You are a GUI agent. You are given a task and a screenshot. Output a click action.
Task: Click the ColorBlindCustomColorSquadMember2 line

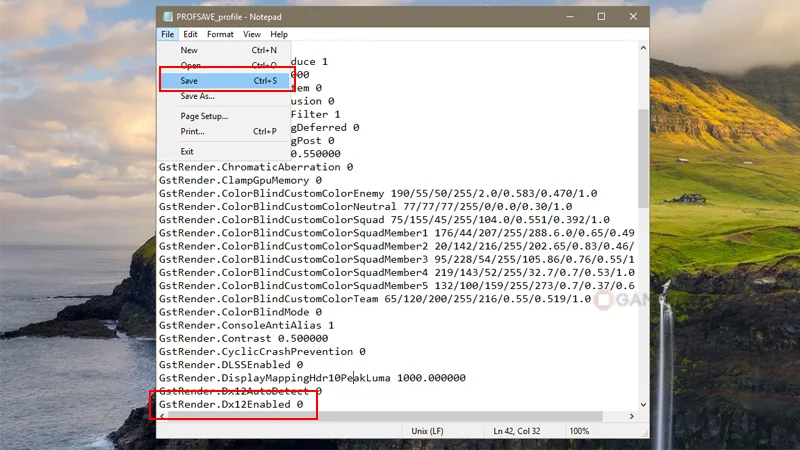[396, 246]
